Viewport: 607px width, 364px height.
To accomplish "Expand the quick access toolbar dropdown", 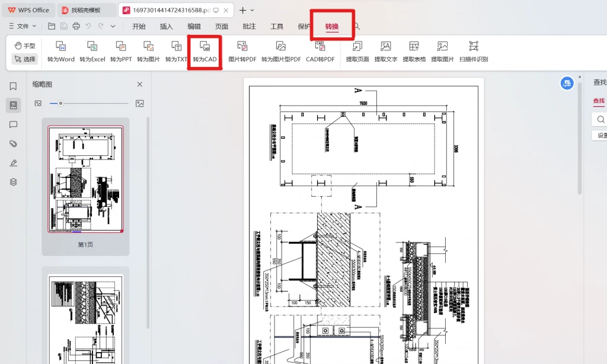I will click(x=113, y=26).
